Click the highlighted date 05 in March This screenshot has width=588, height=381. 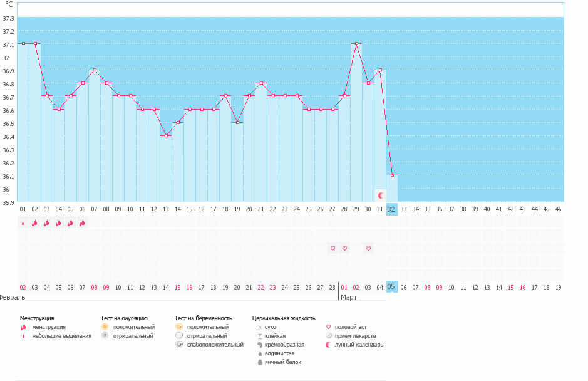tap(392, 287)
